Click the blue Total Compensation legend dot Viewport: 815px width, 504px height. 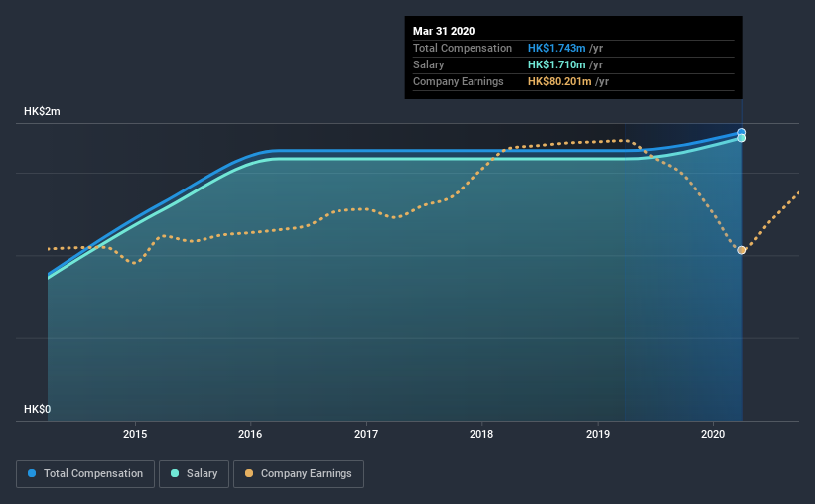pos(32,473)
